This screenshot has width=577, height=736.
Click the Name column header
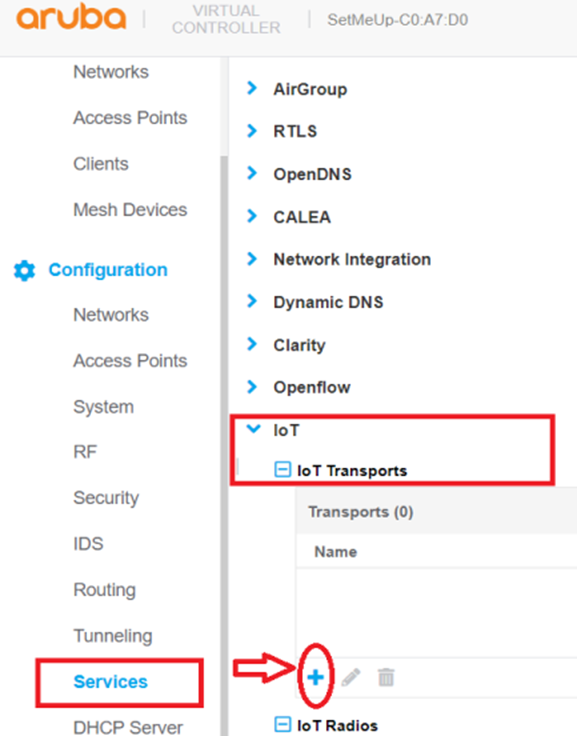335,552
